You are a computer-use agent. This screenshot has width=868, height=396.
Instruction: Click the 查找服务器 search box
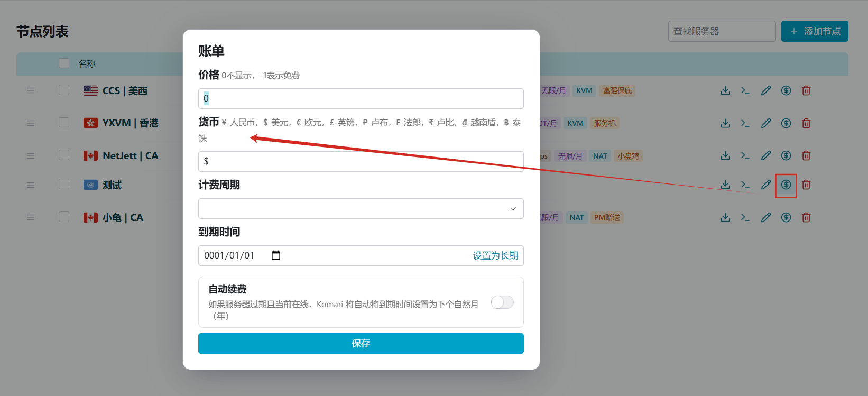722,31
